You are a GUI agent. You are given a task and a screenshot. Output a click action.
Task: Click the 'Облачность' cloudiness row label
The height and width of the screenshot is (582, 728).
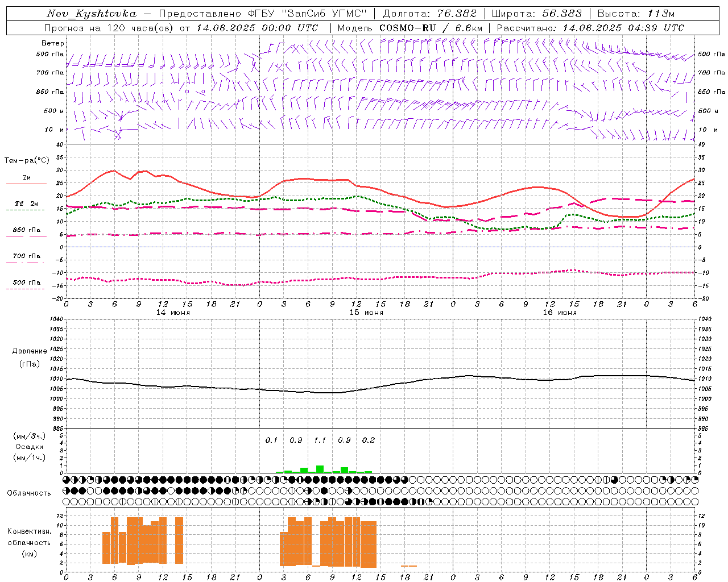click(x=29, y=493)
